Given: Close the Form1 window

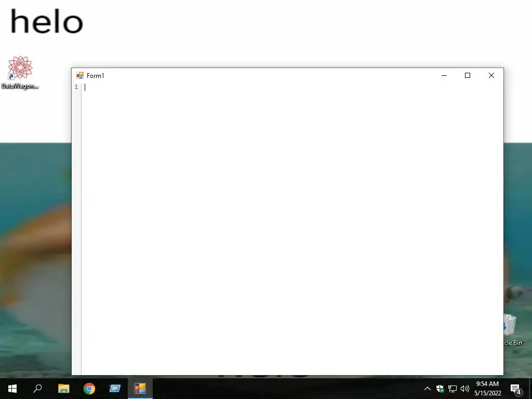Looking at the screenshot, I should 491,75.
